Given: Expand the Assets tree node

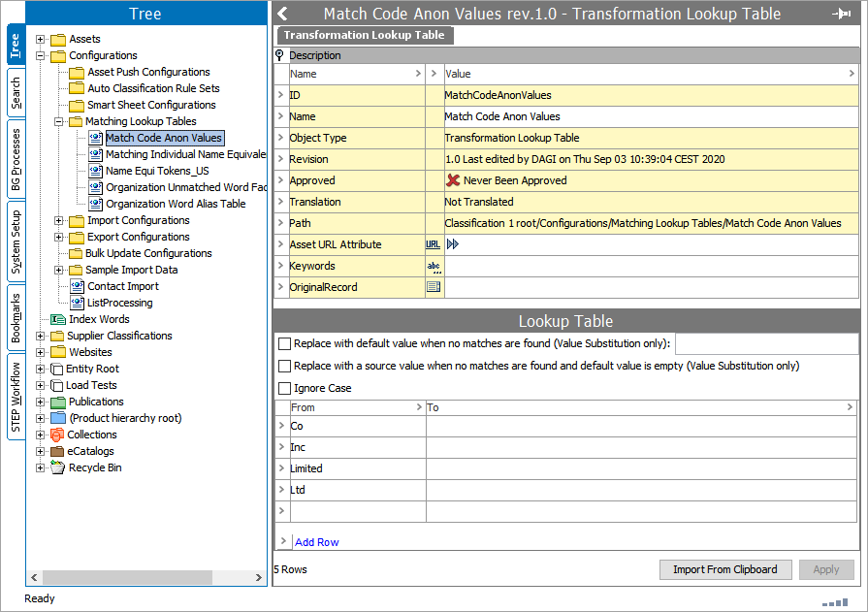Looking at the screenshot, I should [x=41, y=39].
